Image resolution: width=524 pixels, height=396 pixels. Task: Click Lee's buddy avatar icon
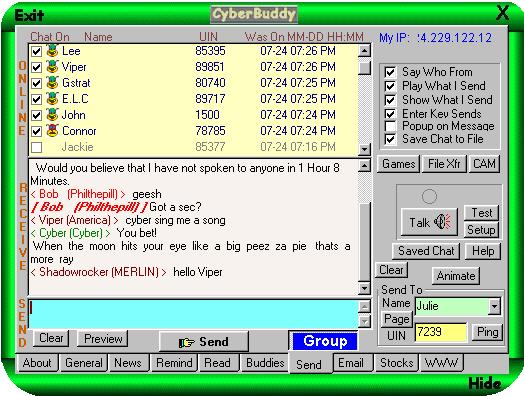point(52,51)
